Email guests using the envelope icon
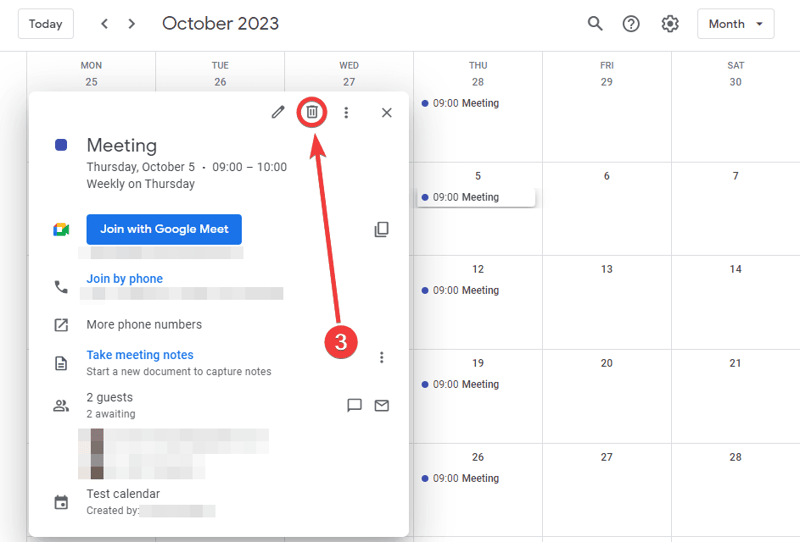Image resolution: width=800 pixels, height=542 pixels. coord(381,405)
